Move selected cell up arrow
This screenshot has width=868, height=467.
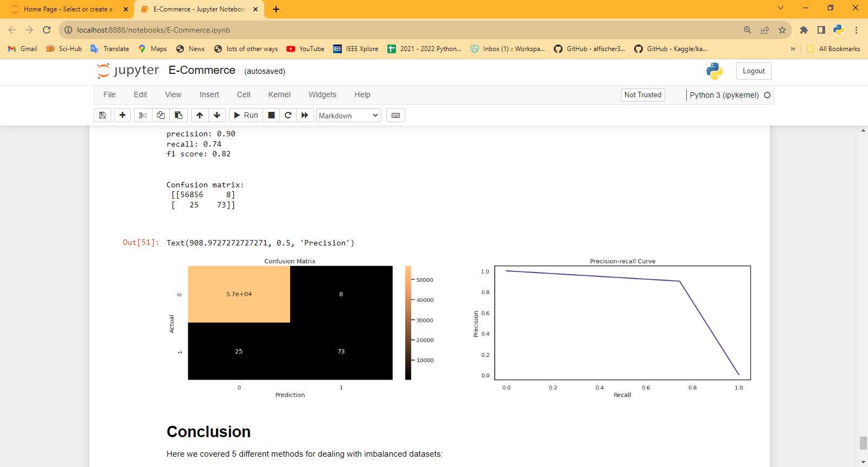(x=200, y=115)
